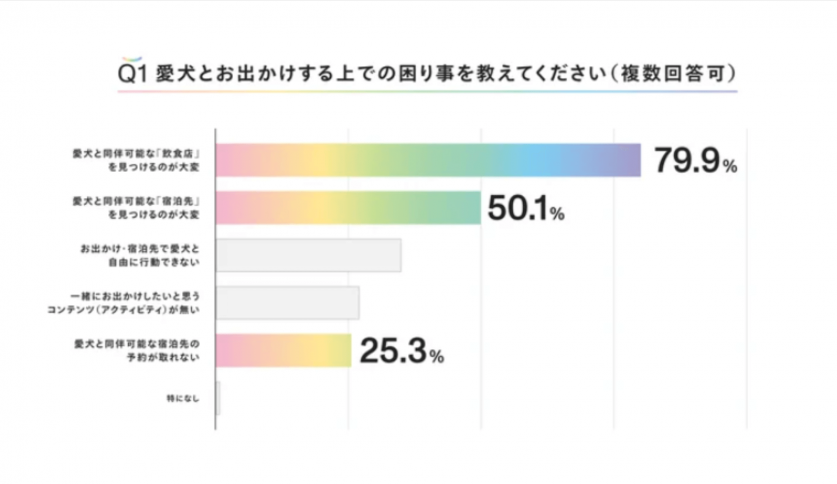837x484 pixels.
Task: Click the tiny bar beside 特になし
Action: pos(218,397)
